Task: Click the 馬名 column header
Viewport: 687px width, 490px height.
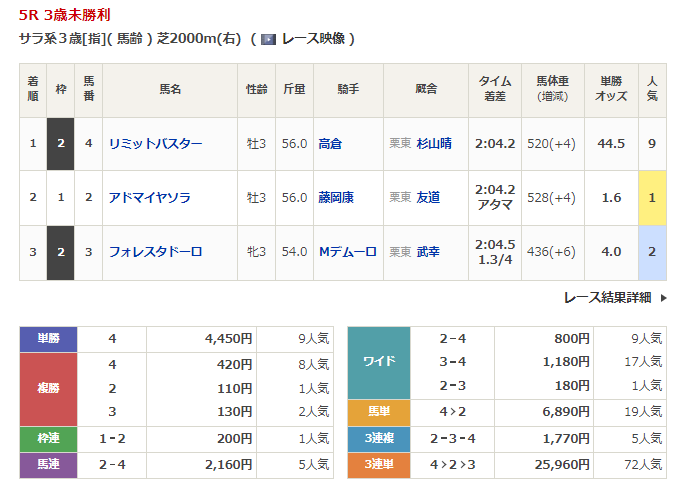Action: coord(170,90)
